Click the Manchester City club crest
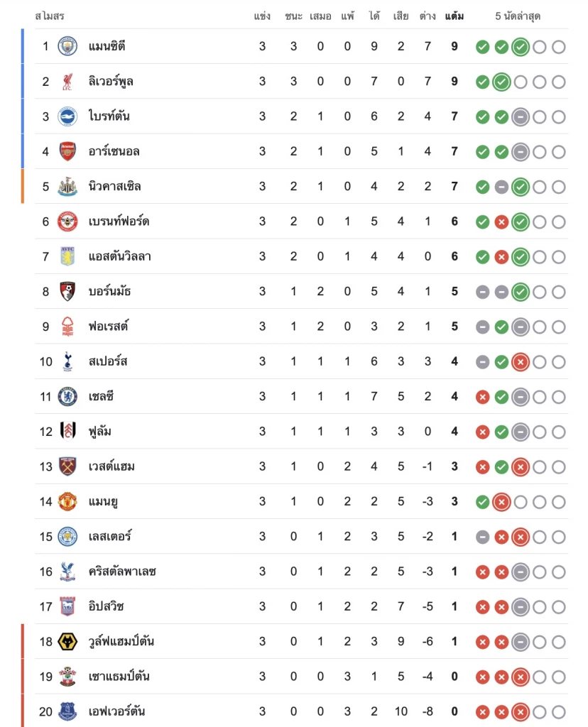 pos(67,46)
